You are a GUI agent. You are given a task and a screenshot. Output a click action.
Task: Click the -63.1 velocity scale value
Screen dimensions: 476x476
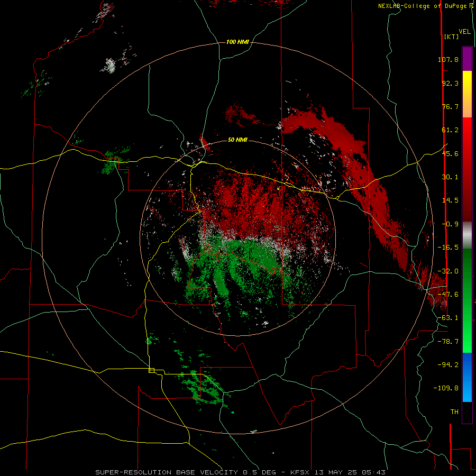tap(448, 318)
